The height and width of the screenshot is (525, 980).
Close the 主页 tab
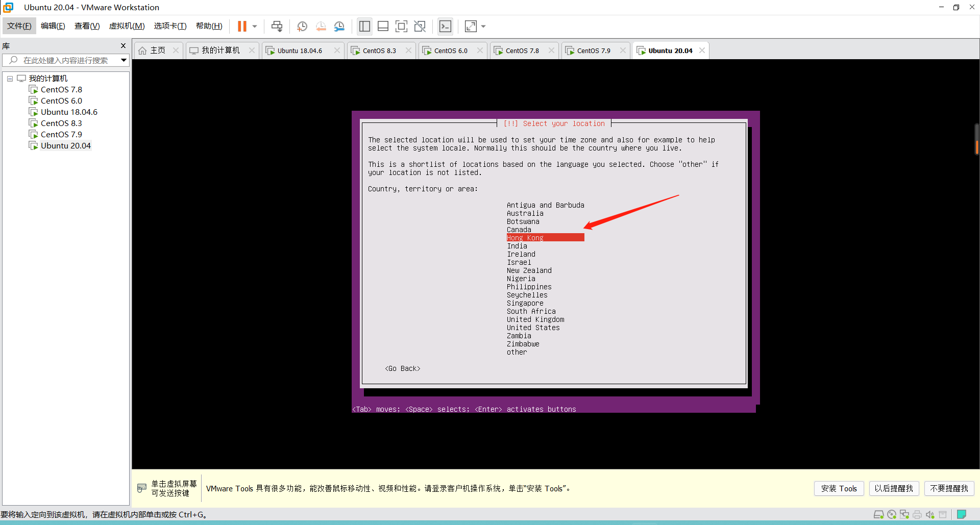pyautogui.click(x=176, y=50)
